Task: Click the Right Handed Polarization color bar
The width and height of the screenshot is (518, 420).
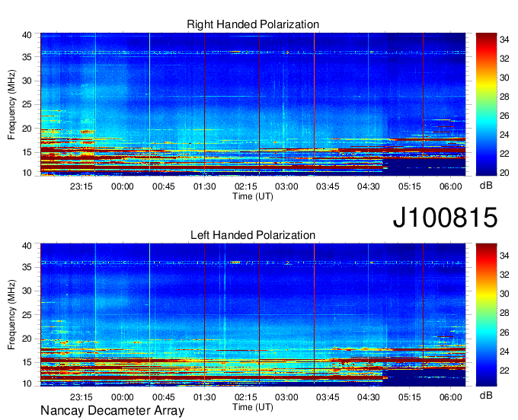Action: pos(486,104)
